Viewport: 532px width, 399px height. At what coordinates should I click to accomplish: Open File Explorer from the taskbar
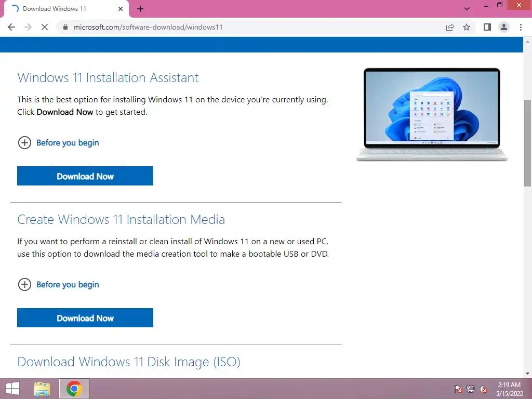pyautogui.click(x=42, y=389)
